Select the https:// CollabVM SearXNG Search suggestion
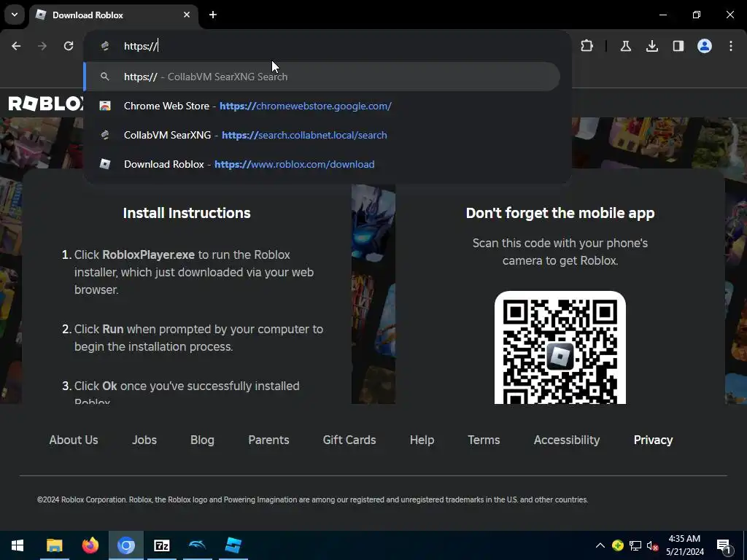Screen dimensions: 747x560 tap(322, 77)
